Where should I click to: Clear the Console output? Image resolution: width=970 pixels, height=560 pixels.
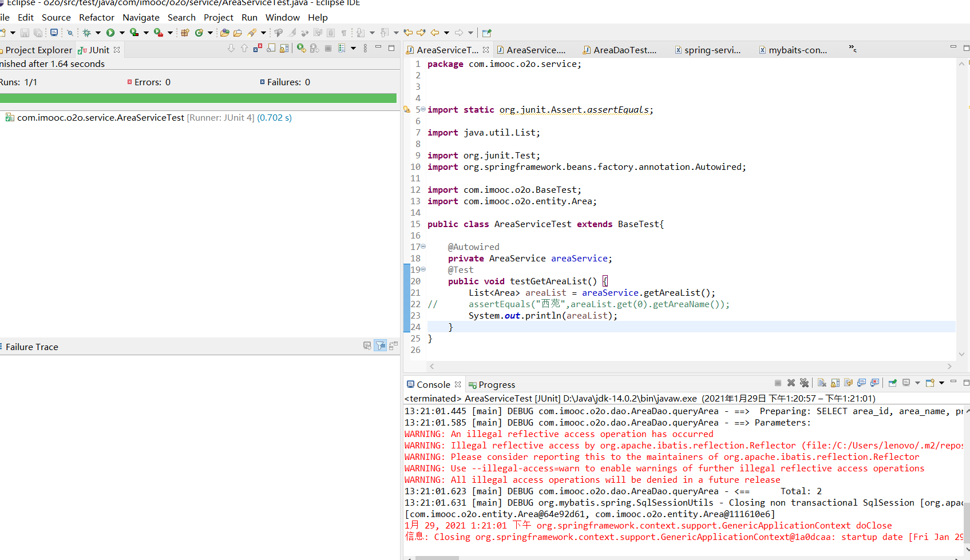click(822, 383)
